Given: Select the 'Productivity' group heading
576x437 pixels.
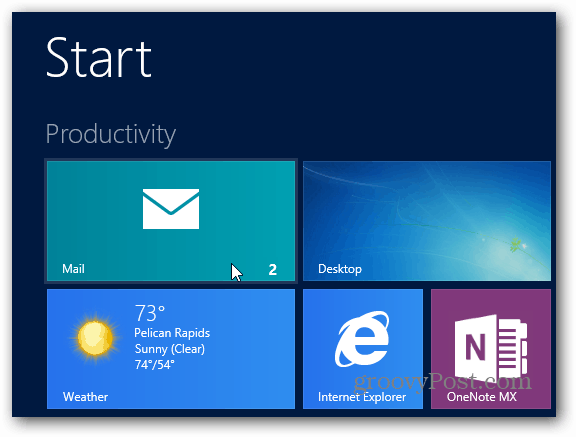Looking at the screenshot, I should click(111, 135).
